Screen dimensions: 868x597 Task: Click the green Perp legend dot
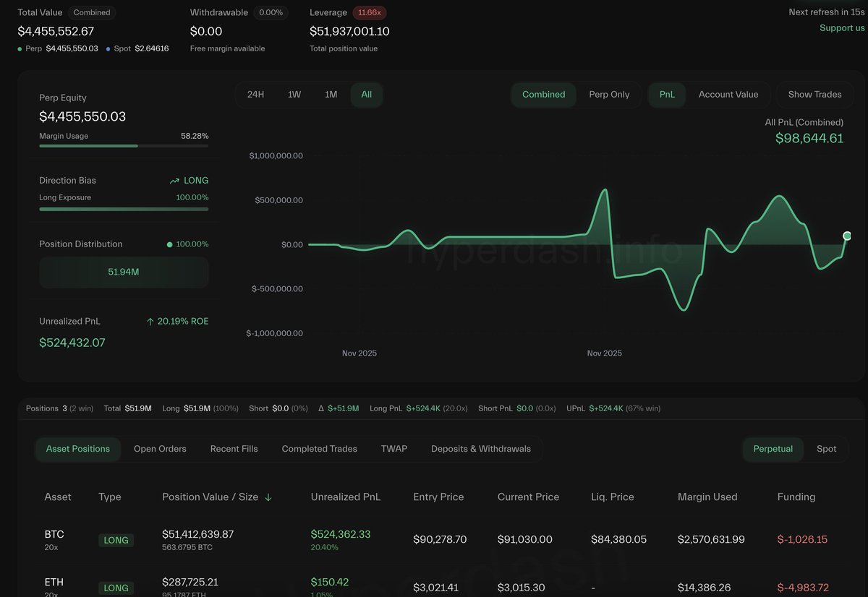(x=20, y=48)
